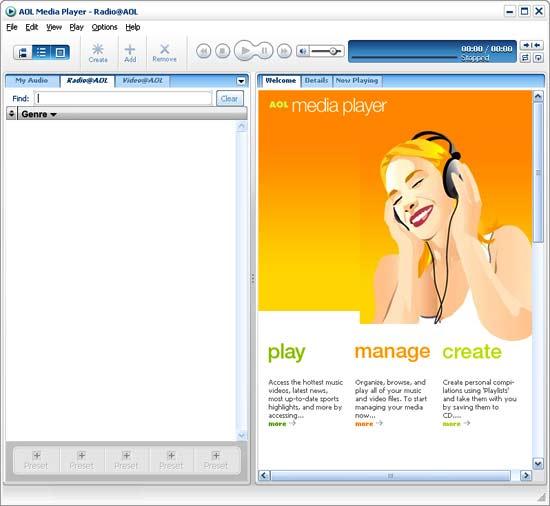The width and height of the screenshot is (550, 506).
Task: Toggle compact mode arrows icon
Action: point(531,45)
